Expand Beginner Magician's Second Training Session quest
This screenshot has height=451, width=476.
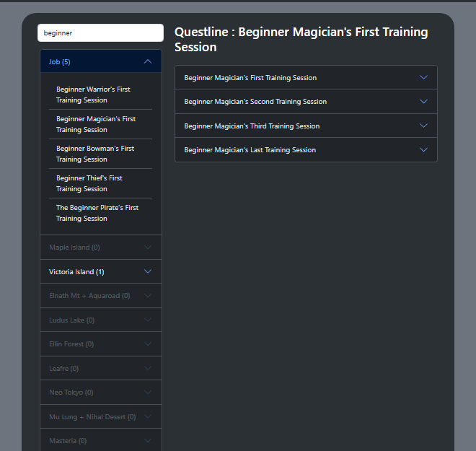pos(306,102)
